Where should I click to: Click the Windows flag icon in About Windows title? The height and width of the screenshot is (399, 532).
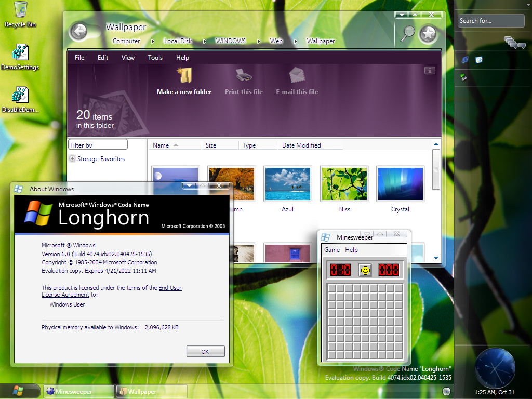coord(18,189)
